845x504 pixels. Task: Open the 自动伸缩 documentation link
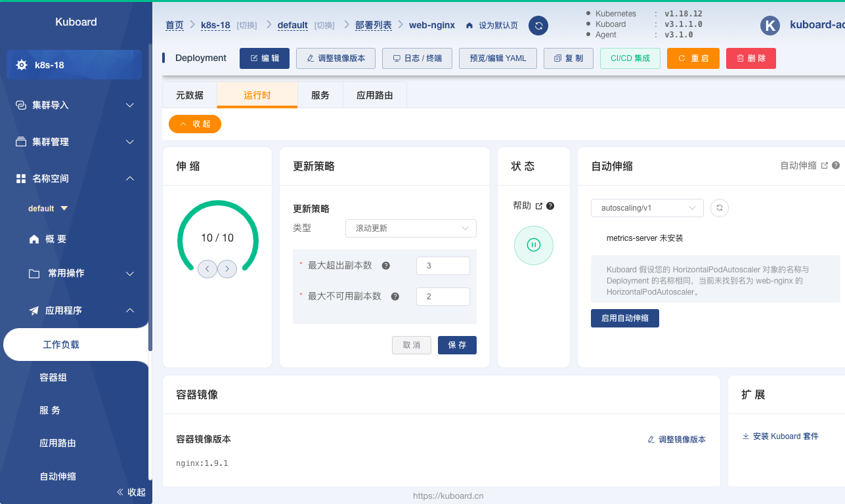(x=804, y=165)
